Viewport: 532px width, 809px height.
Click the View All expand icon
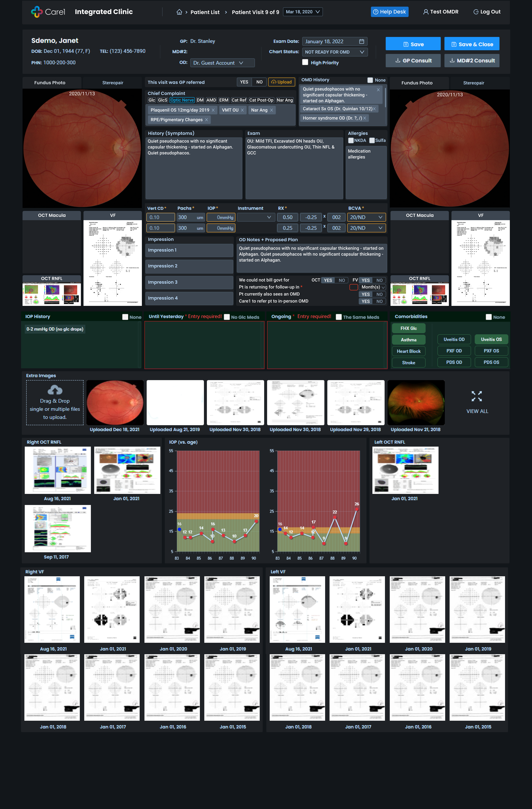coord(477,396)
